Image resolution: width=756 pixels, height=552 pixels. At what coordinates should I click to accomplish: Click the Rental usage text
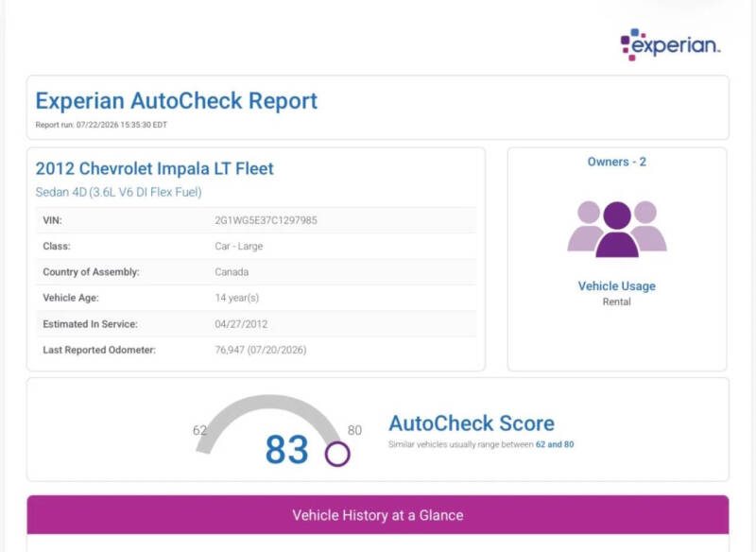617,302
